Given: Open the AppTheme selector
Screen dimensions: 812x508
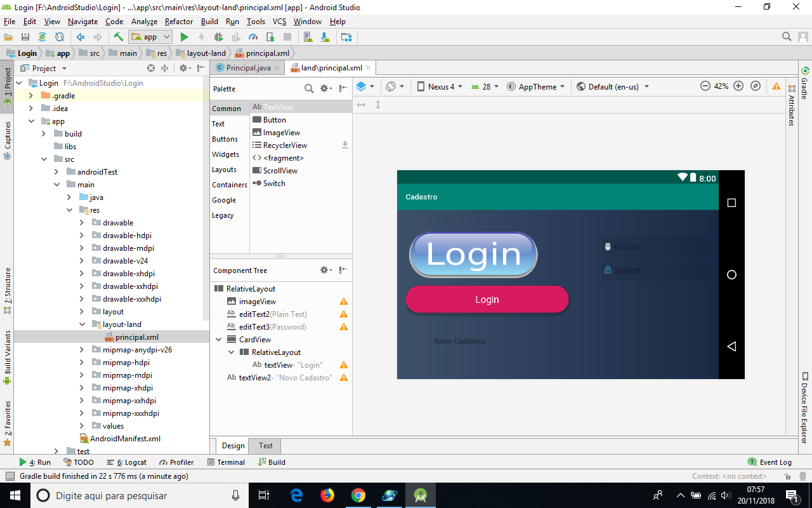Looking at the screenshot, I should [536, 86].
